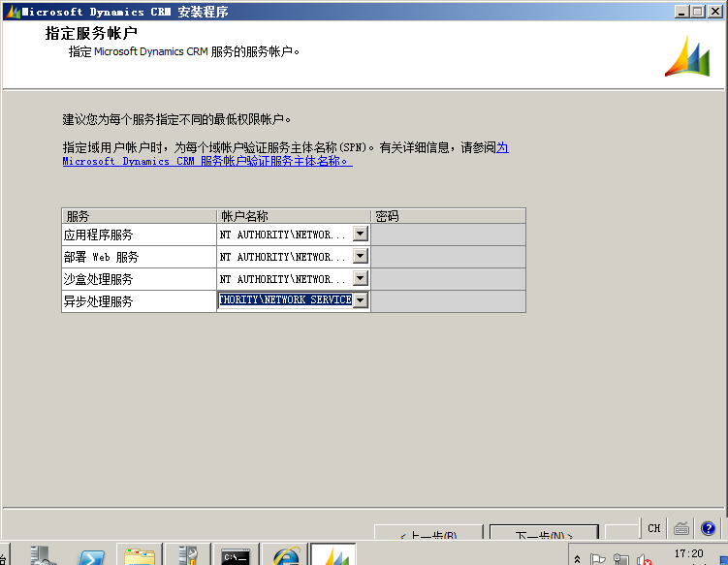Image resolution: width=728 pixels, height=565 pixels.
Task: Click the highlighted NETWORK SERVICE account text
Action: (x=285, y=299)
